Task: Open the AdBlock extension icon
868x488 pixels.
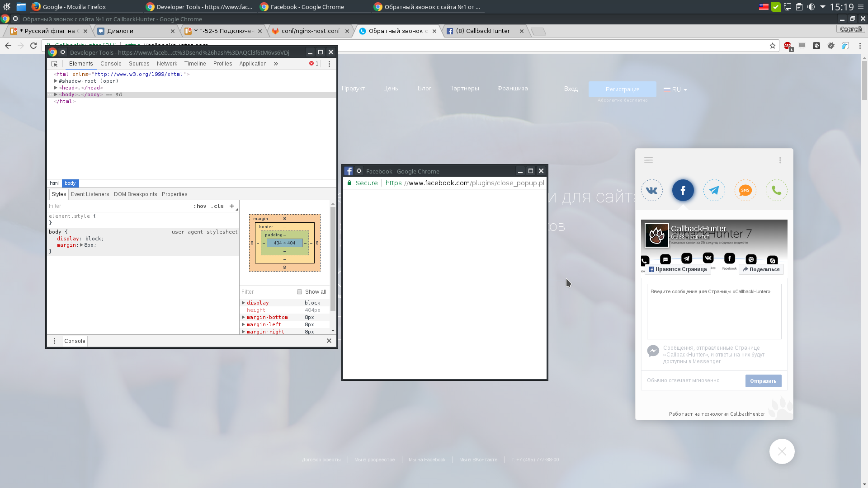Action: pyautogui.click(x=788, y=46)
